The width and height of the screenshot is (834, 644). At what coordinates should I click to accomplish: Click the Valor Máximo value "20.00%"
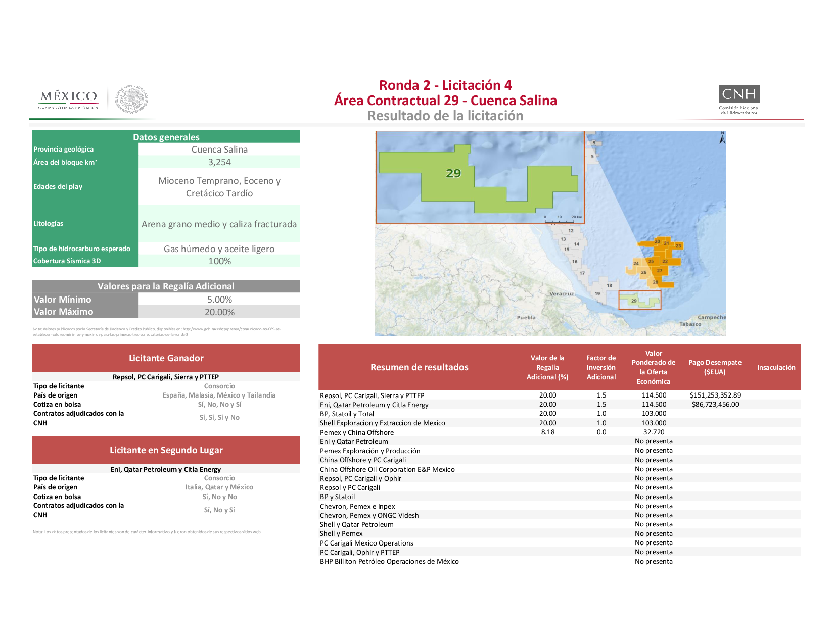click(219, 312)
